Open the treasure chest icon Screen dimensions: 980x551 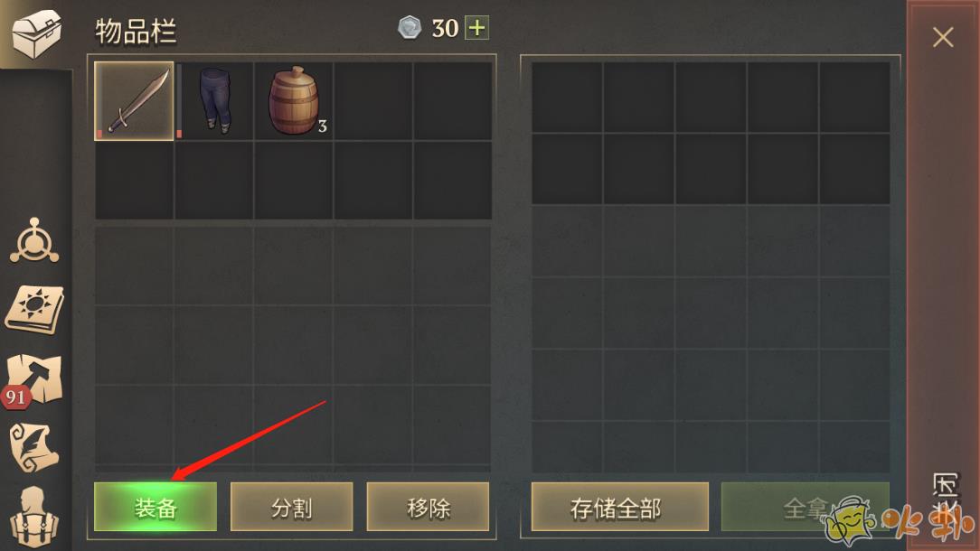[x=36, y=33]
